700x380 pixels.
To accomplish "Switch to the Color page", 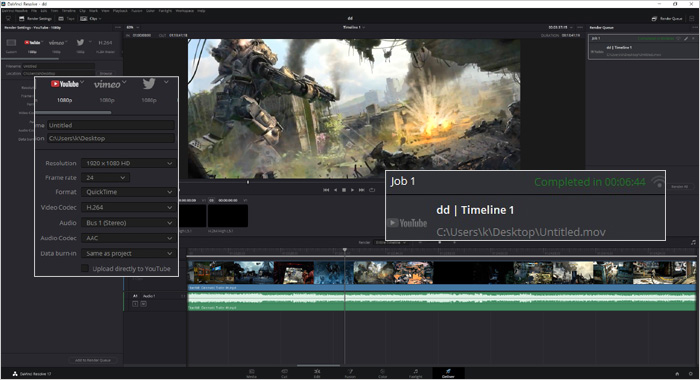I will (383, 373).
